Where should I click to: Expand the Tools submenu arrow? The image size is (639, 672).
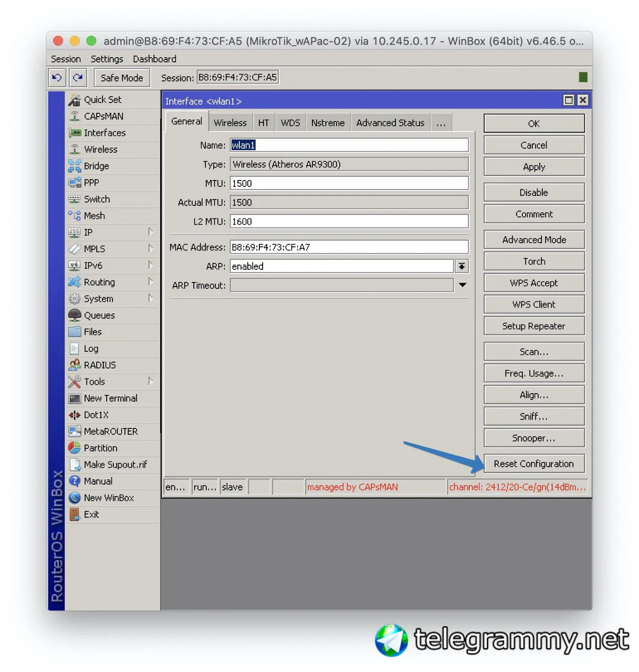click(151, 381)
